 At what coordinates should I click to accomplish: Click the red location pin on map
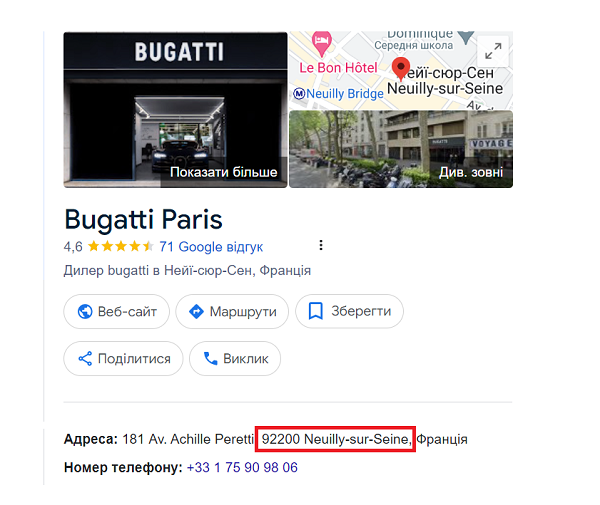401,69
